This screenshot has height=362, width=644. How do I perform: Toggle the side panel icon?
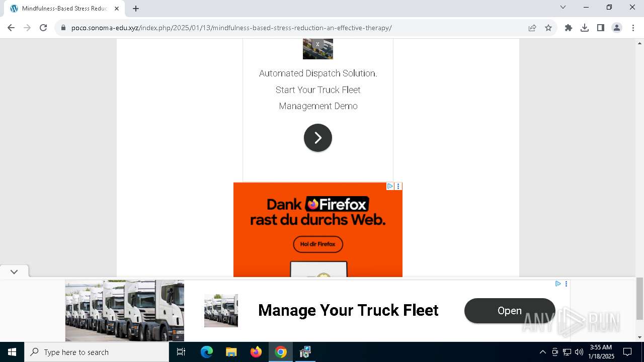tap(601, 28)
